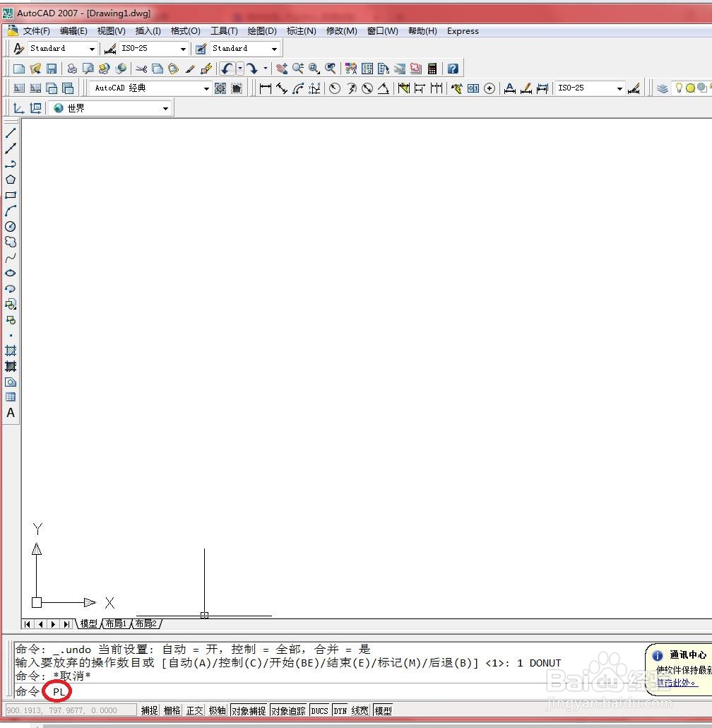The height and width of the screenshot is (728, 712).
Task: Select the Arc draw tool
Action: [11, 211]
